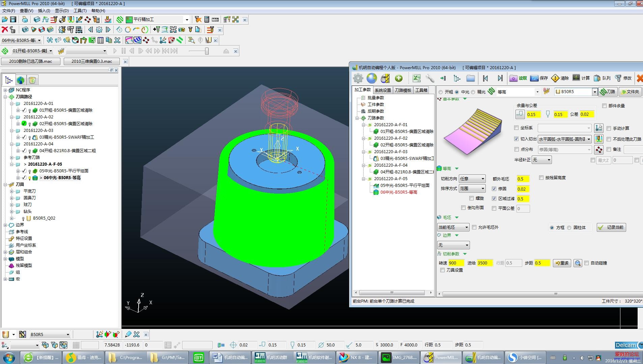643x364 pixels.
Task: Click the green plus add icon
Action: click(399, 78)
